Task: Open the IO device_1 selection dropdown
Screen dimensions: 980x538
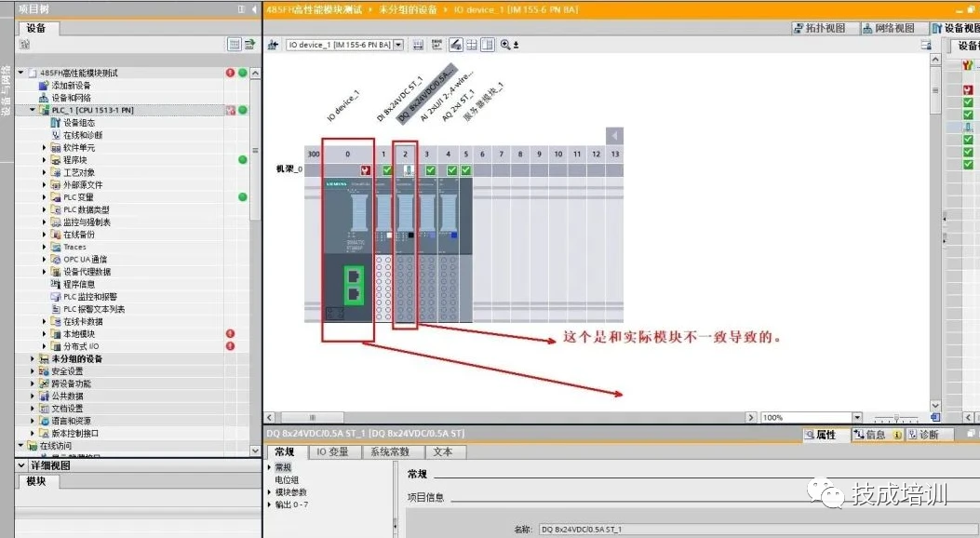Action: pyautogui.click(x=399, y=45)
